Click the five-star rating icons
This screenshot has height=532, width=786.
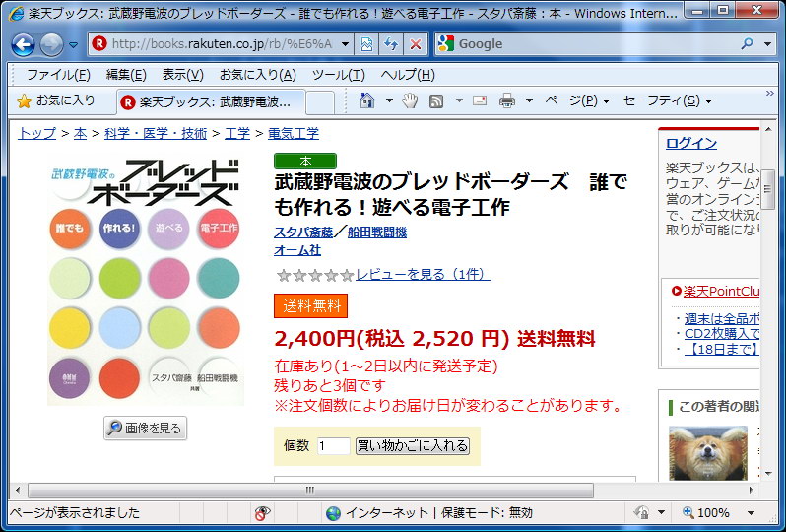click(315, 275)
